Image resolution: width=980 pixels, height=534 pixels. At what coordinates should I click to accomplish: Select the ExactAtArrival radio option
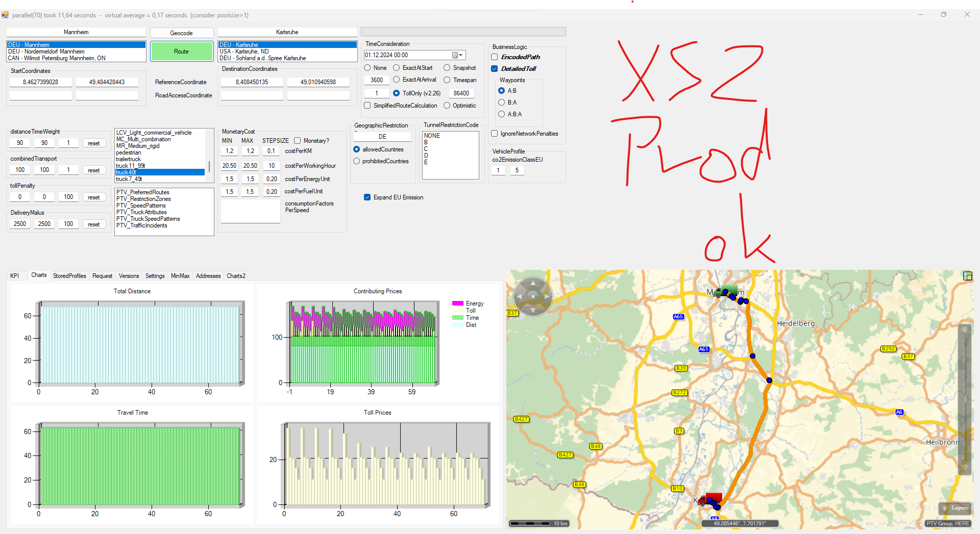pos(397,80)
